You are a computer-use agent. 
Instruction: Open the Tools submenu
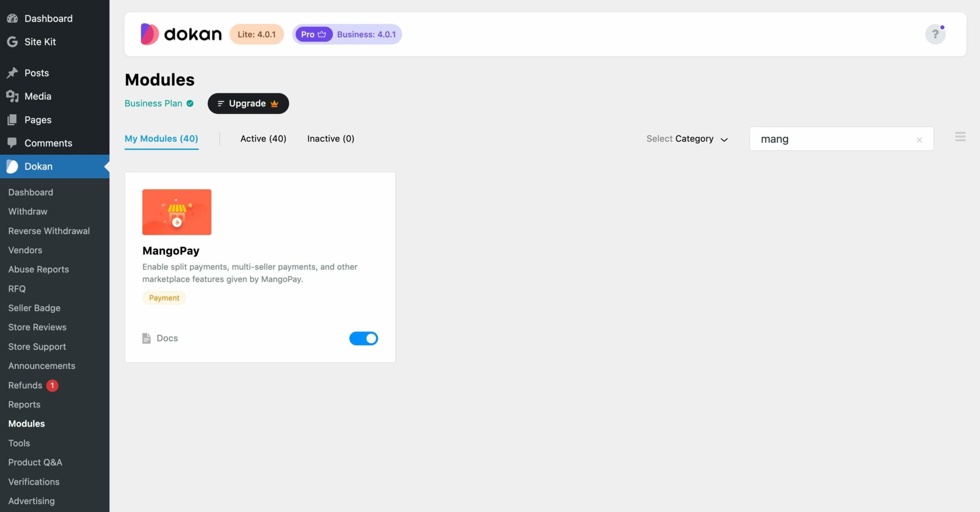coord(19,444)
